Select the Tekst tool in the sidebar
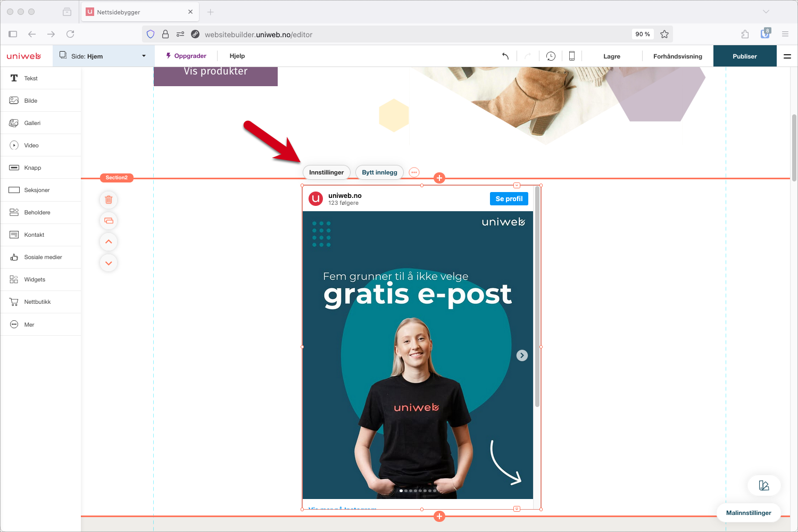 pos(40,78)
